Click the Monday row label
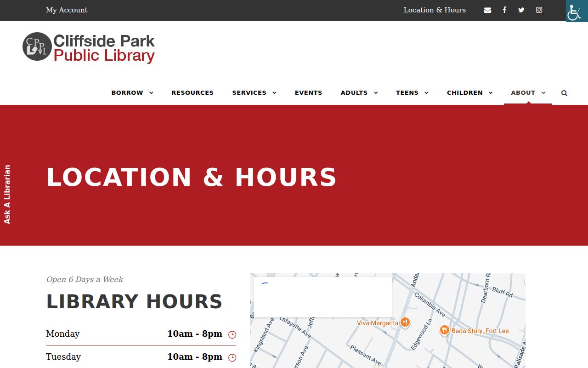The width and height of the screenshot is (588, 368). point(63,334)
